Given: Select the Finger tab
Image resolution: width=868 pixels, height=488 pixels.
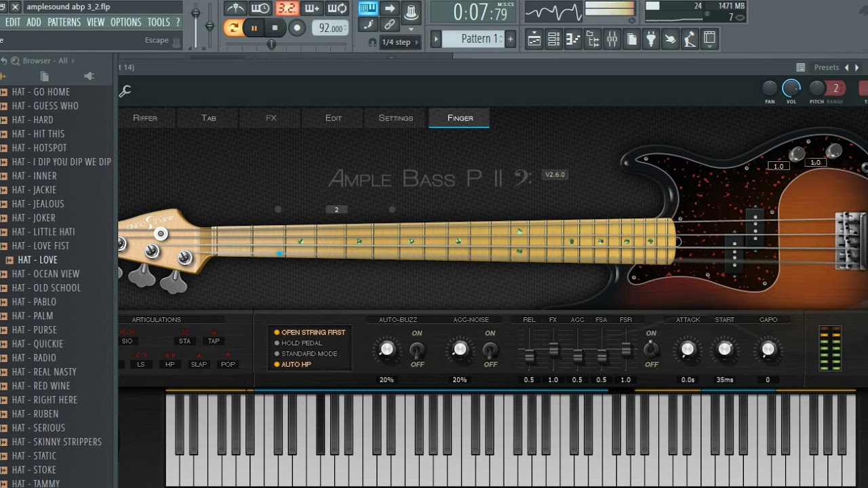Looking at the screenshot, I should tap(460, 118).
